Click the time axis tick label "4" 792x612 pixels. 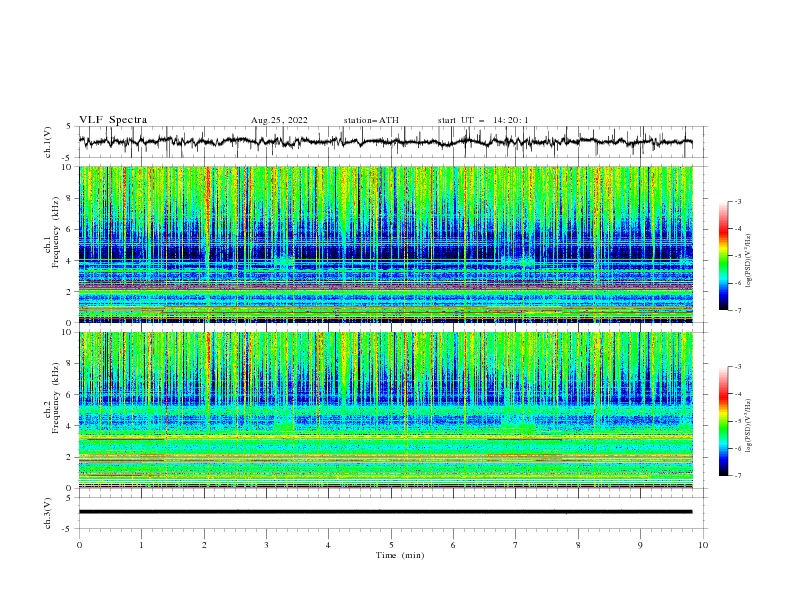tap(328, 545)
